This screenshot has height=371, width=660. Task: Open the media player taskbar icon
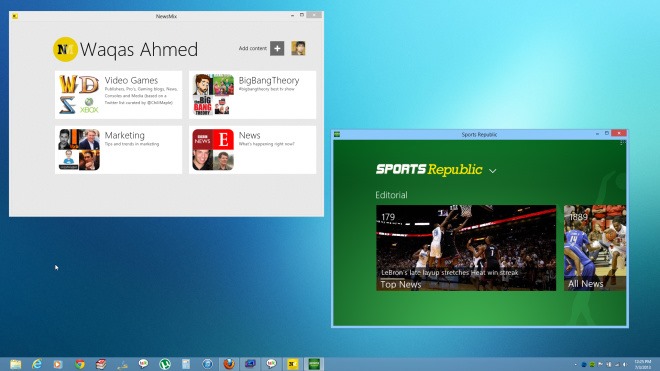point(58,364)
